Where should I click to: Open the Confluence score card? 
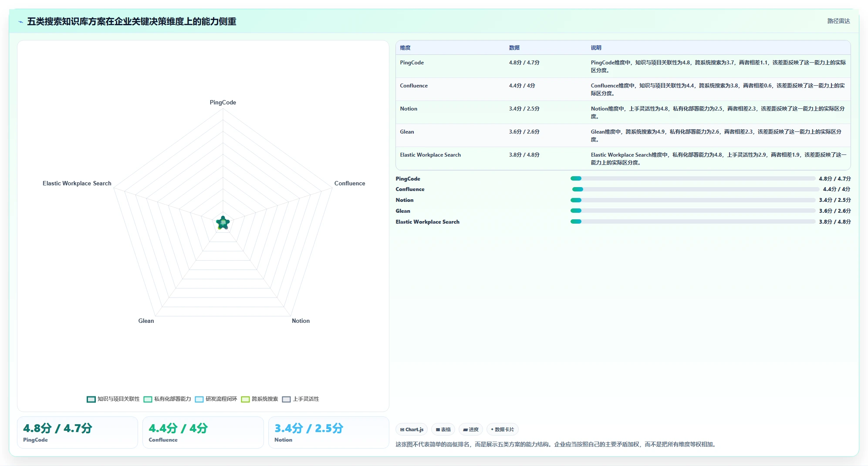(x=203, y=432)
